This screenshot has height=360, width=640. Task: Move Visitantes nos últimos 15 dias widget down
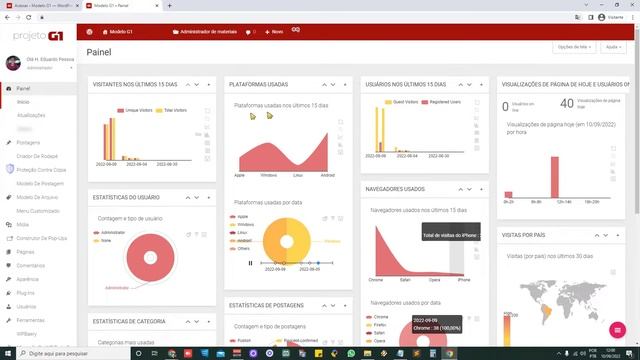(197, 84)
